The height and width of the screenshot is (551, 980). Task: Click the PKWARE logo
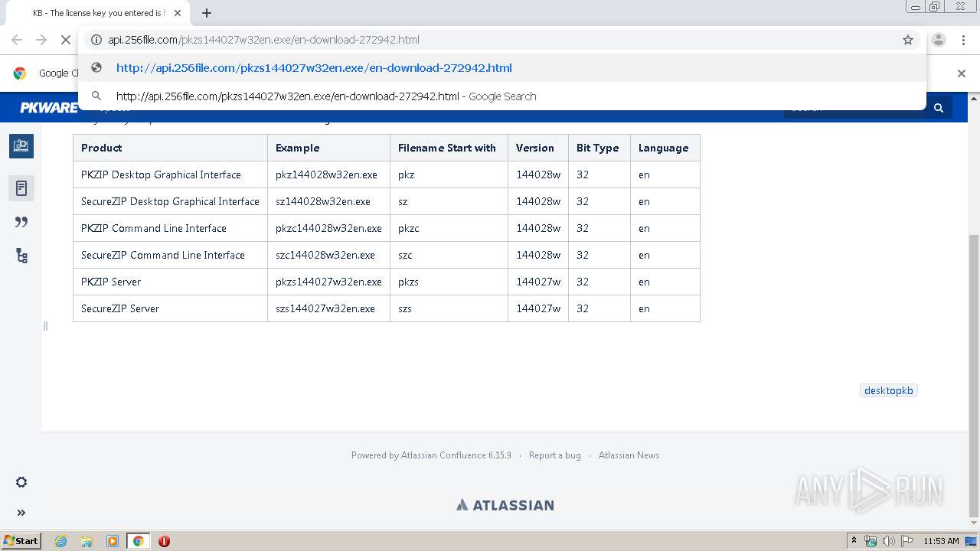point(49,108)
